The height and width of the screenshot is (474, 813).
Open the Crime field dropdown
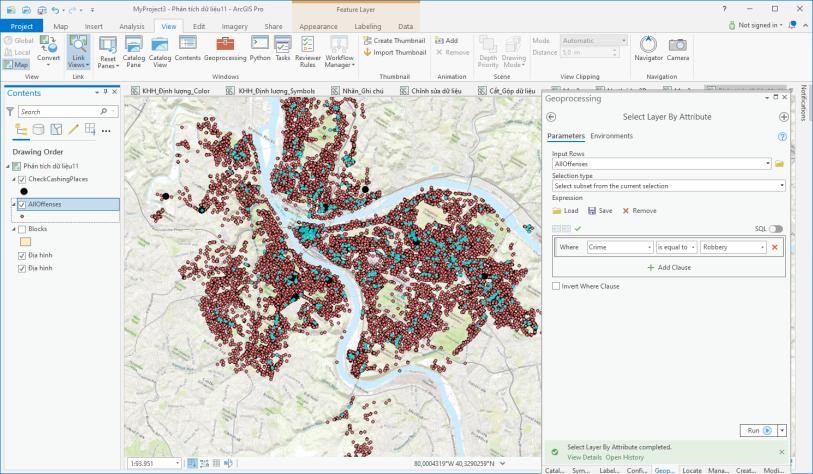click(650, 247)
